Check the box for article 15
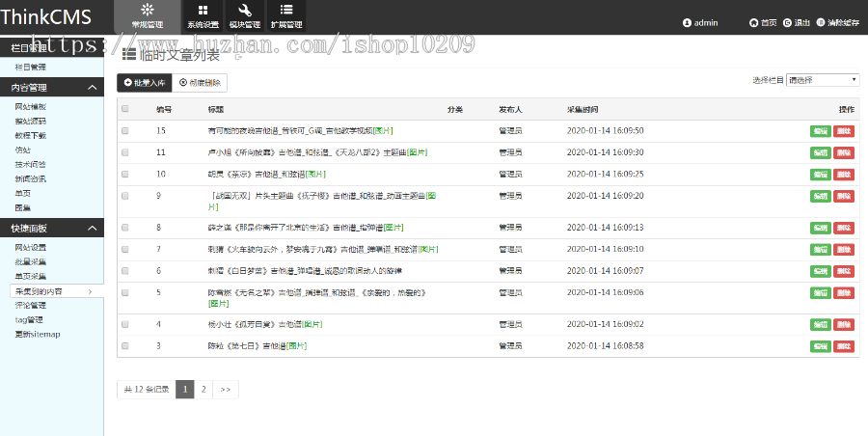868x436 pixels. pyautogui.click(x=125, y=131)
